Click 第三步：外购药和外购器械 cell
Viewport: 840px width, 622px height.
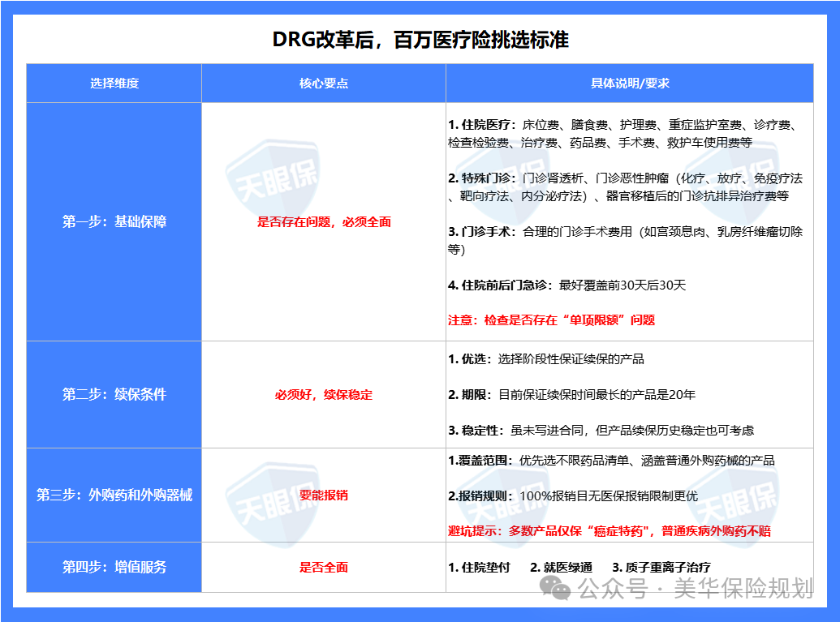[114, 493]
